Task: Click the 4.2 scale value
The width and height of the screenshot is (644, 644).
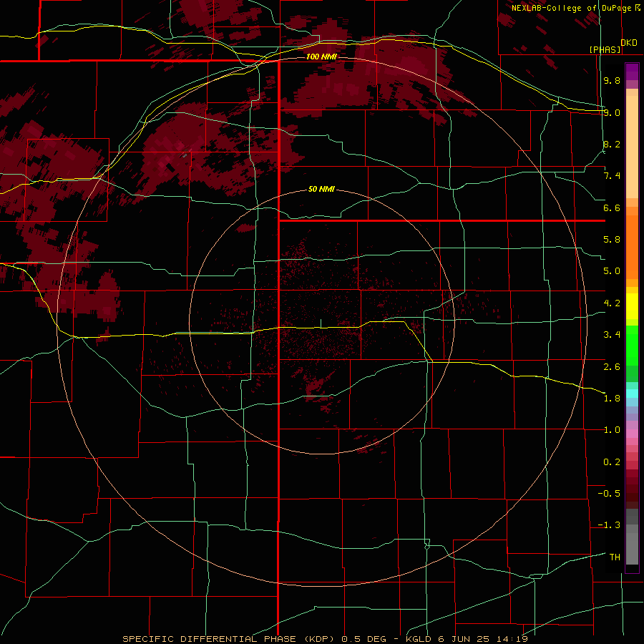Action: pyautogui.click(x=612, y=303)
